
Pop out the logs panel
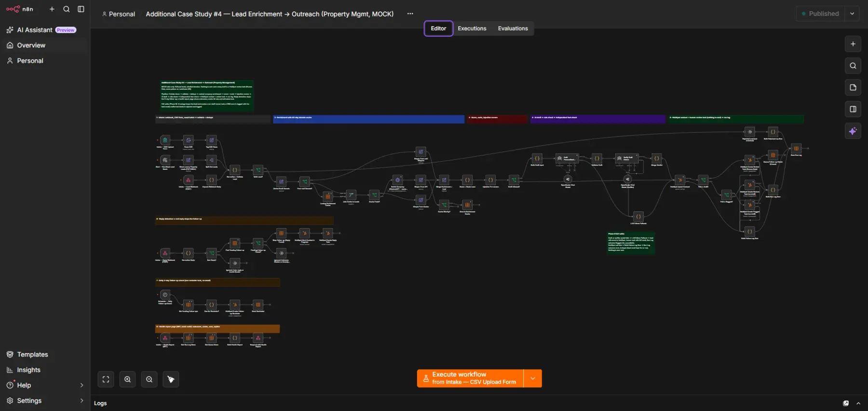click(x=846, y=403)
